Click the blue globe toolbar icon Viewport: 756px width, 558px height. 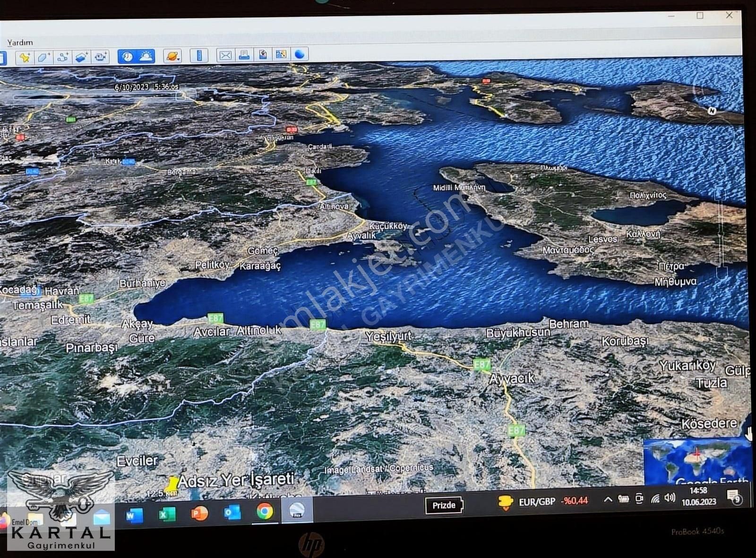[300, 54]
